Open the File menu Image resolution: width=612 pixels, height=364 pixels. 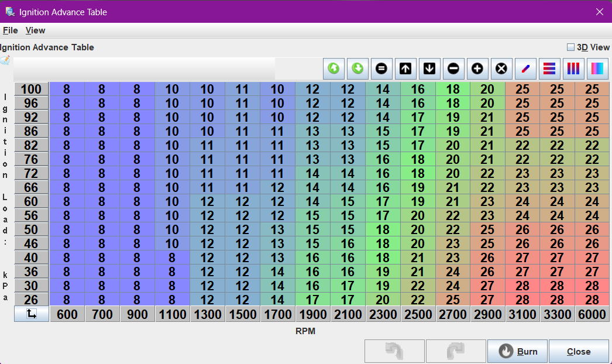(10, 30)
